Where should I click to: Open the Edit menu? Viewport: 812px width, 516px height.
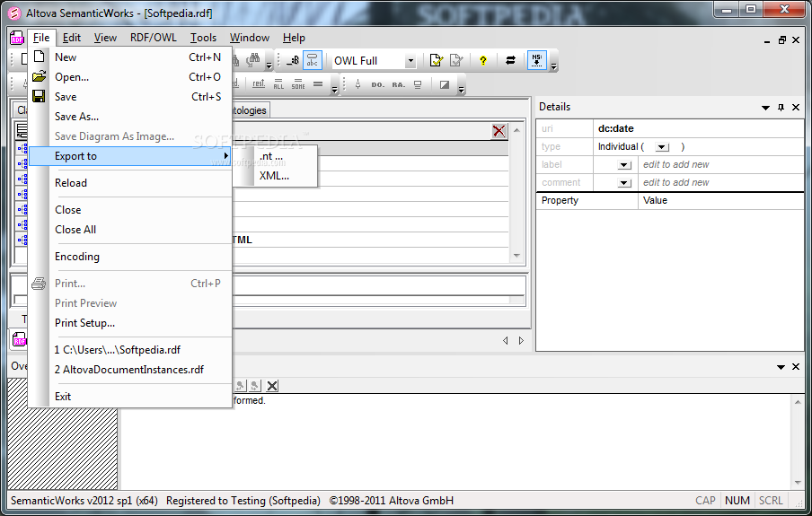[x=72, y=38]
